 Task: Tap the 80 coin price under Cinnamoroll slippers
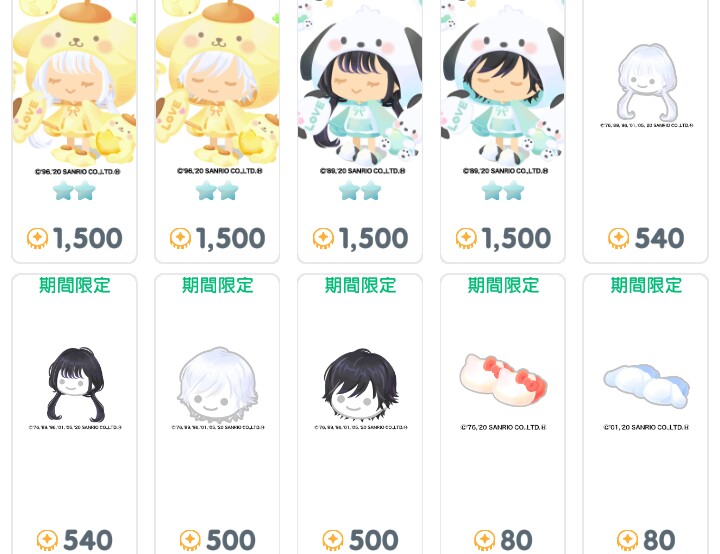(646, 540)
